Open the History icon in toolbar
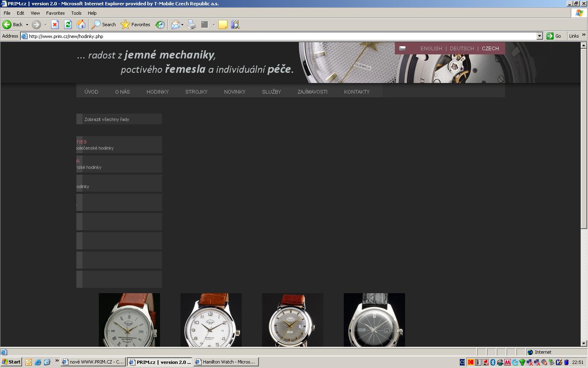 click(x=160, y=25)
